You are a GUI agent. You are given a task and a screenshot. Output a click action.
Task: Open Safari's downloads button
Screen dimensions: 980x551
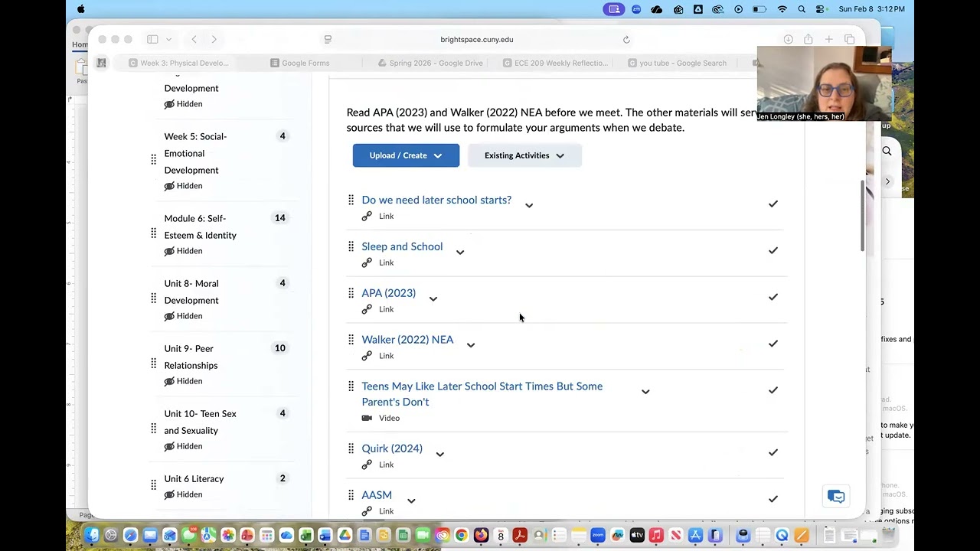tap(788, 40)
